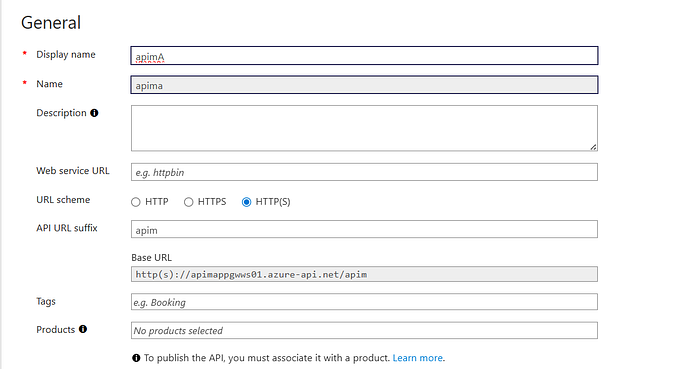Open the Learn more link

click(417, 358)
